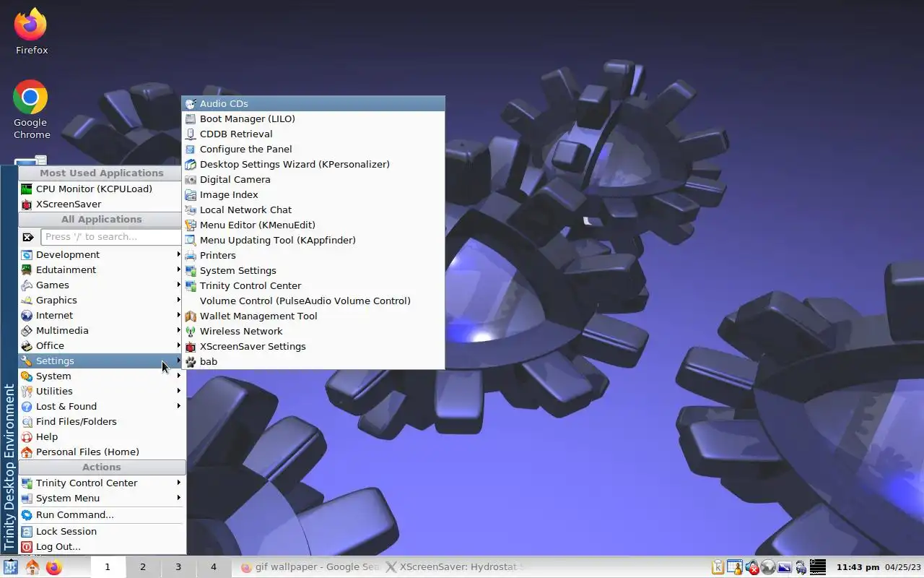
Task: Open the Firefox desktop shortcut
Action: coord(31,33)
